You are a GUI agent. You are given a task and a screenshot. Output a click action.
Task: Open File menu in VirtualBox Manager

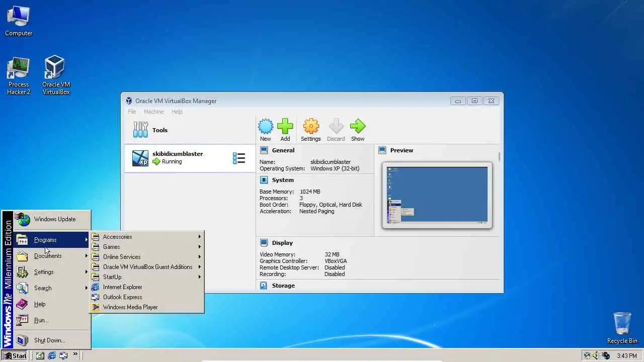point(132,112)
